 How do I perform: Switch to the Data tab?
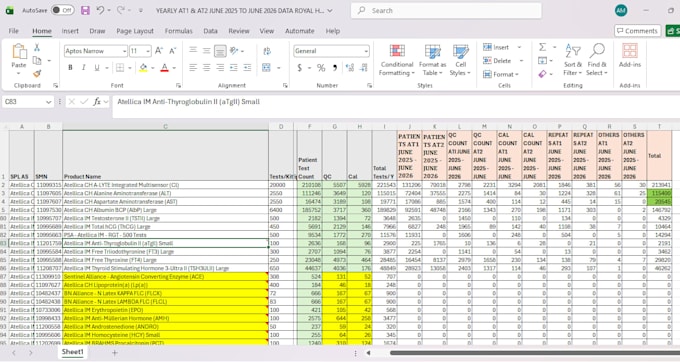(210, 31)
